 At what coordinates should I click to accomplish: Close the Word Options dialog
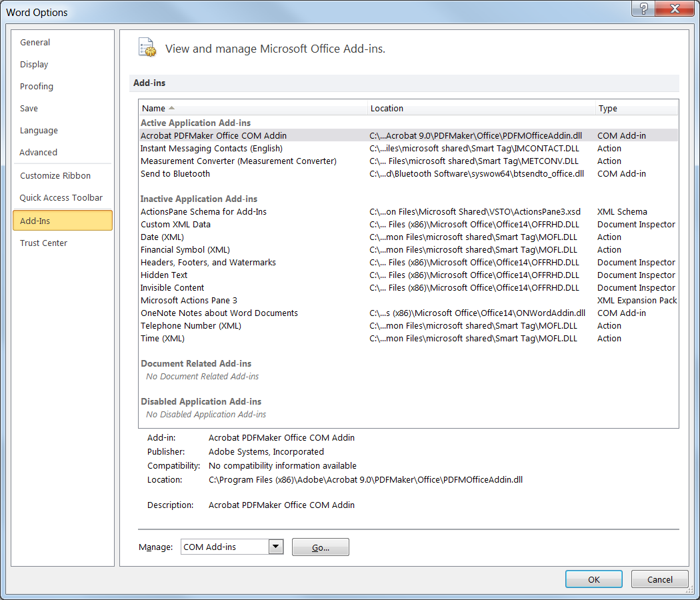[x=675, y=9]
